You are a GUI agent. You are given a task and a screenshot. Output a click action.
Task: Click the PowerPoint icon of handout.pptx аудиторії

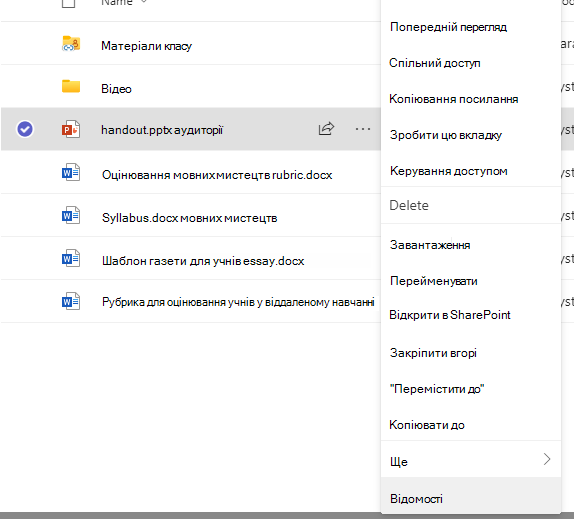pos(71,129)
